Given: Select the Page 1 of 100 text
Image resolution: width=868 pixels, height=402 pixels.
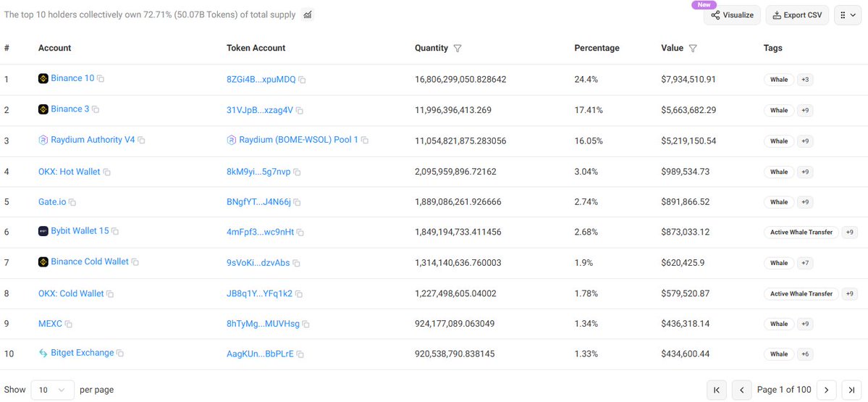Looking at the screenshot, I should pos(785,390).
